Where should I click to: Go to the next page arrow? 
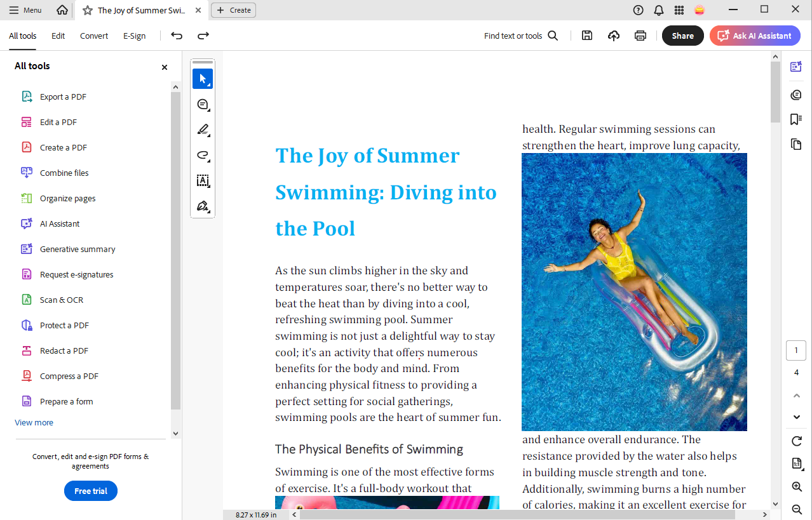(797, 417)
